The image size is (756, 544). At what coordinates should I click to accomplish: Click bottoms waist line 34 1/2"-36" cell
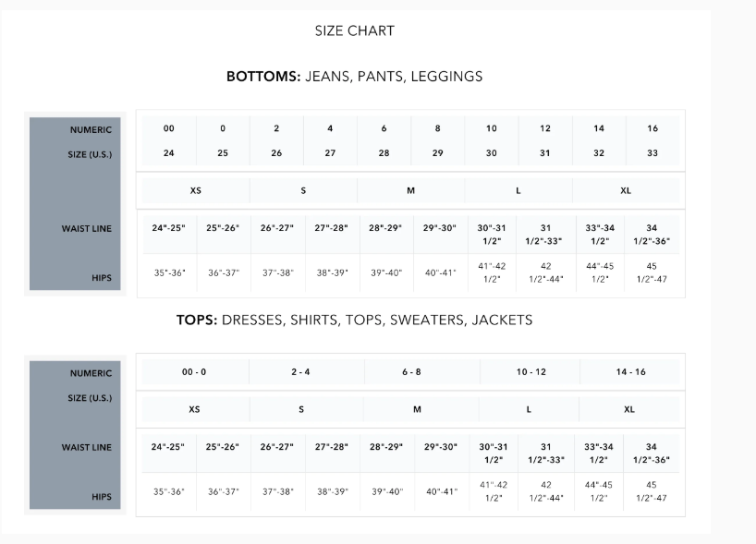[x=652, y=235]
